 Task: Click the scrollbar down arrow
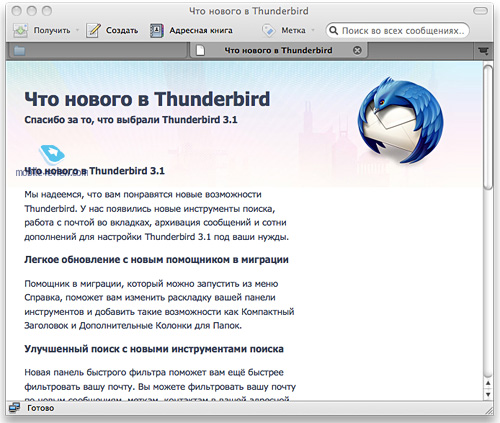pos(488,394)
